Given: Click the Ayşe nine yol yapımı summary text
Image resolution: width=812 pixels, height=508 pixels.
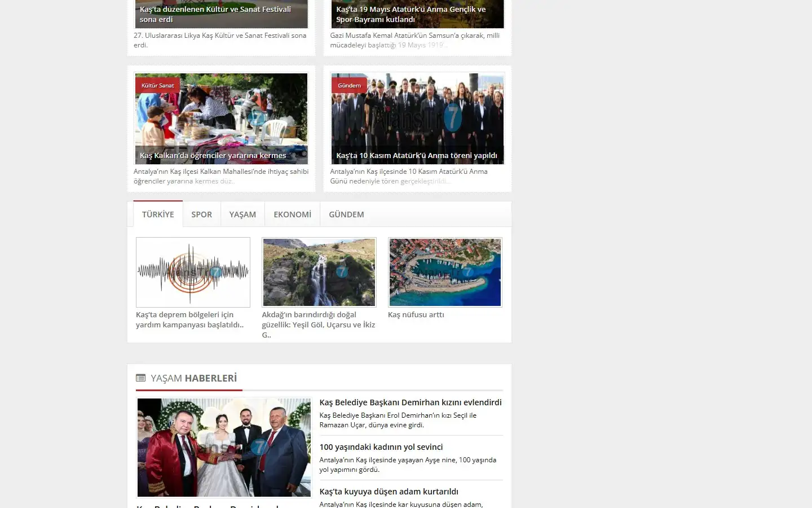Looking at the screenshot, I should (x=408, y=465).
